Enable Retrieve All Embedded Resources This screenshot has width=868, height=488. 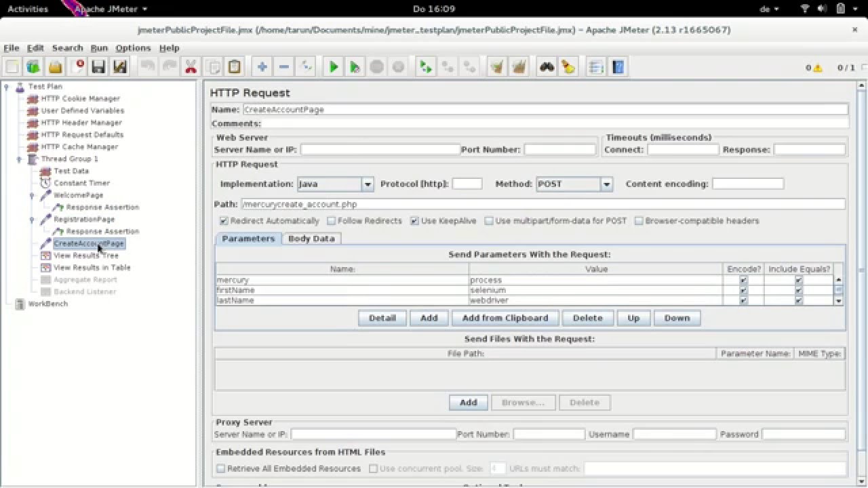220,468
